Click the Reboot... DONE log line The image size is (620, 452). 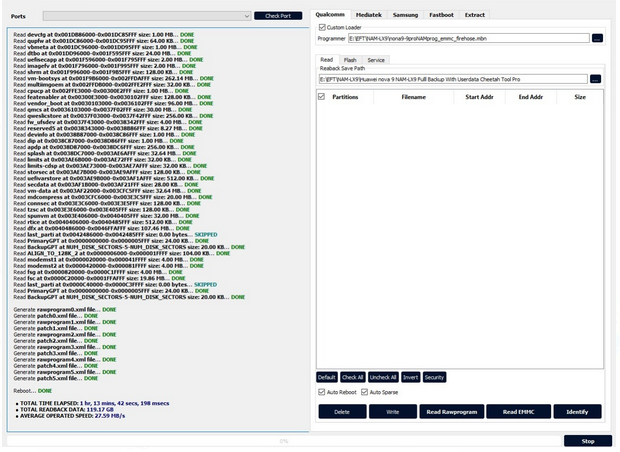tap(33, 391)
